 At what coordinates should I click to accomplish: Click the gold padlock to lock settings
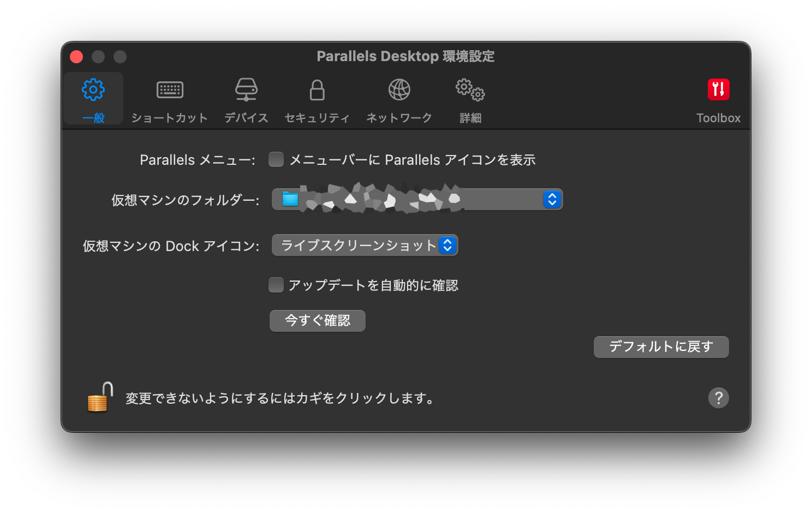(100, 397)
